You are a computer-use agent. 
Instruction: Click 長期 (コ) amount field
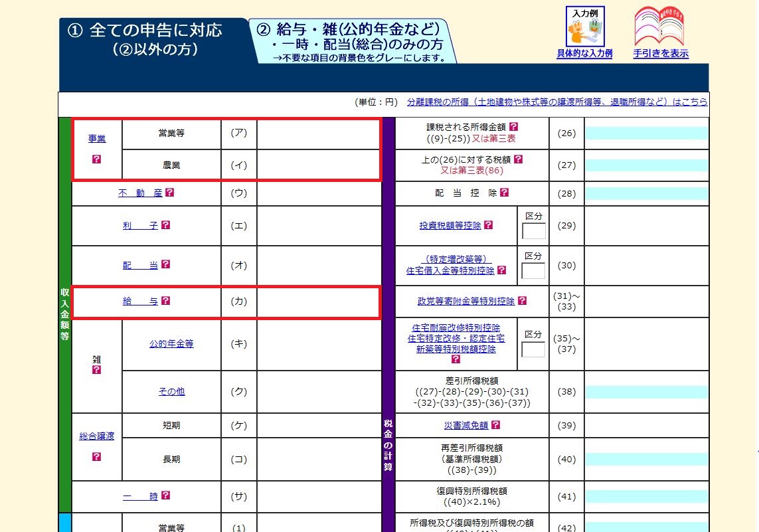[319, 460]
